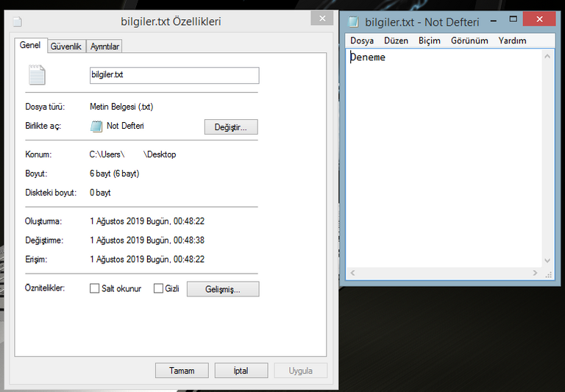Maximize the Not Defteri window
Screen dimensions: 565x392
pos(514,20)
